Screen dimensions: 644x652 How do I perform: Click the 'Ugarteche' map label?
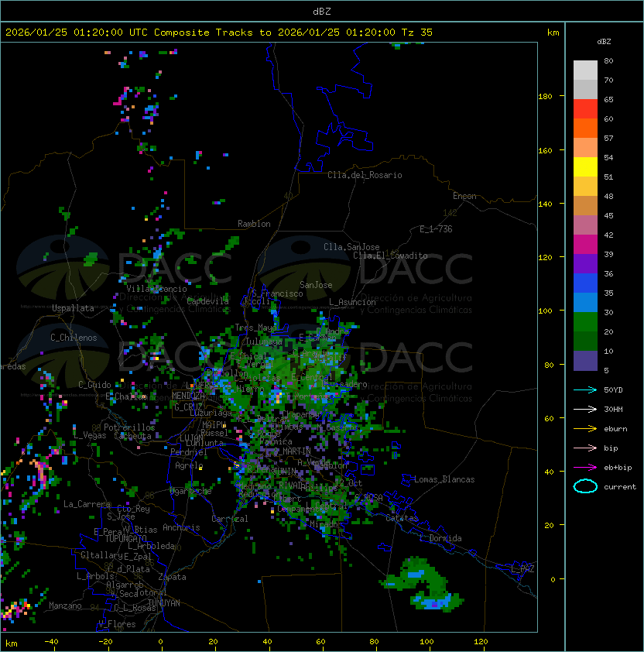click(191, 492)
